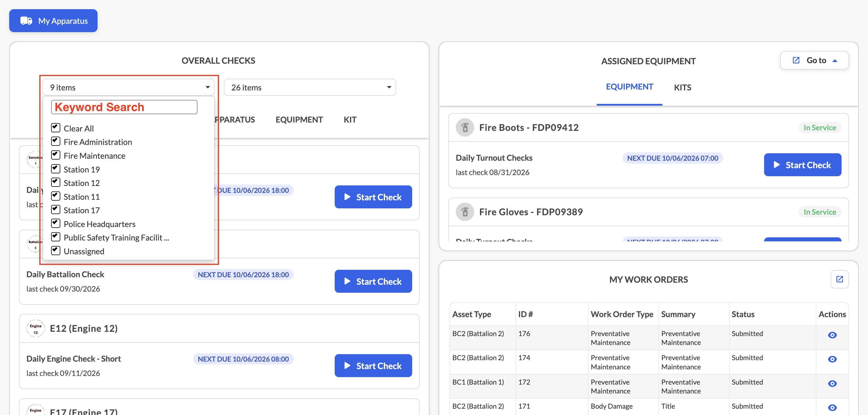Collapse the 9 items dropdown
Image resolution: width=868 pixels, height=415 pixels.
[128, 88]
